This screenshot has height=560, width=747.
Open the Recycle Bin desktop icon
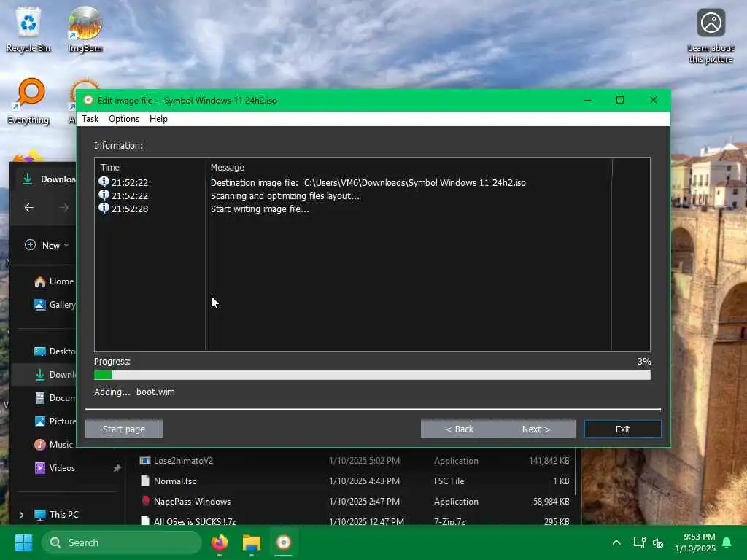coord(28,29)
